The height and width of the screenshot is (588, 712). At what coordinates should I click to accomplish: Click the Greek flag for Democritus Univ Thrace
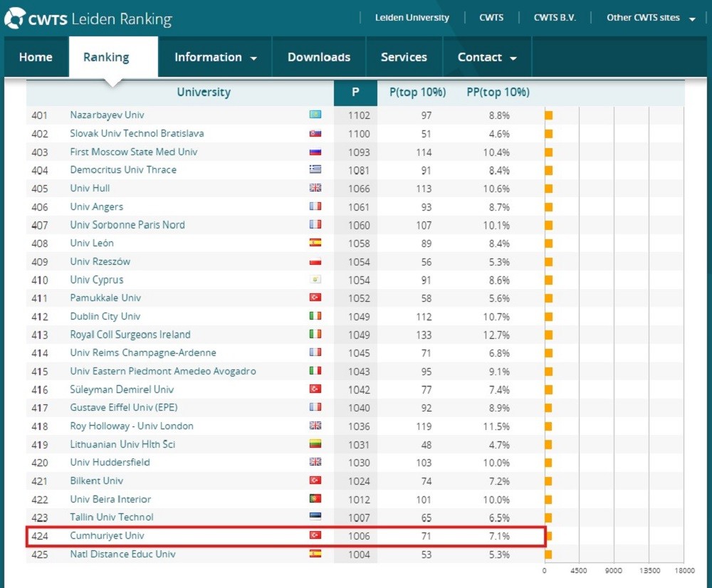coord(315,170)
